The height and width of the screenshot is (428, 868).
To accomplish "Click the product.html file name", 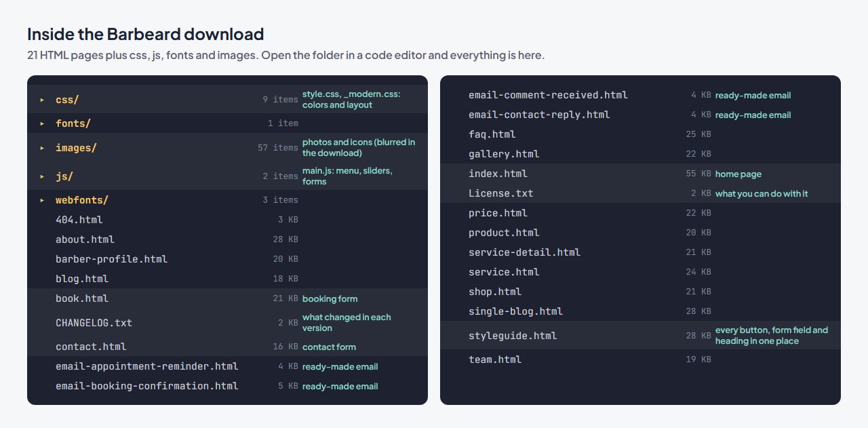I will click(x=504, y=233).
